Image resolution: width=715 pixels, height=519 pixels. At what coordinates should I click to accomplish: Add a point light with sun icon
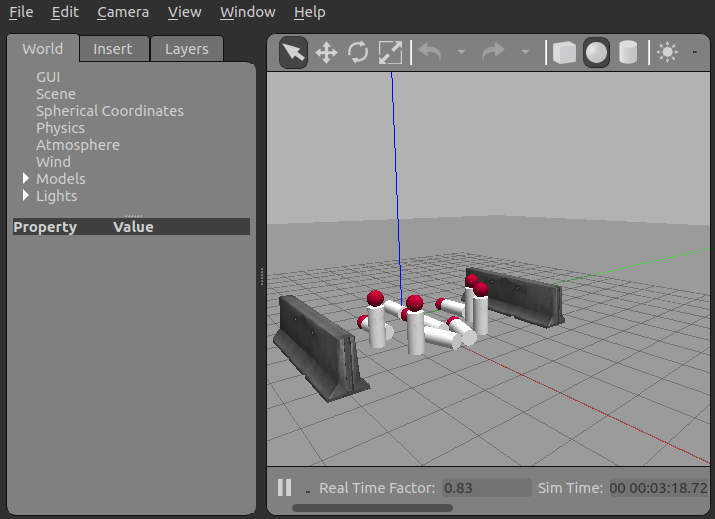tap(668, 52)
